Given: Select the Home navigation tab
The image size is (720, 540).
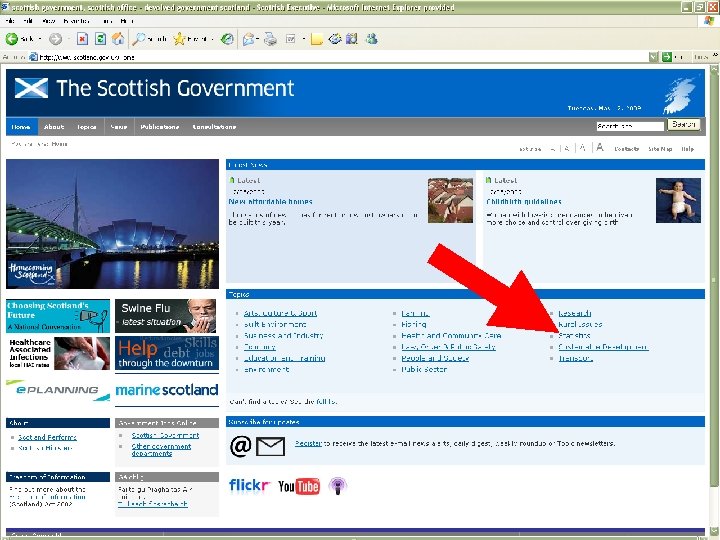Looking at the screenshot, I should [21, 127].
